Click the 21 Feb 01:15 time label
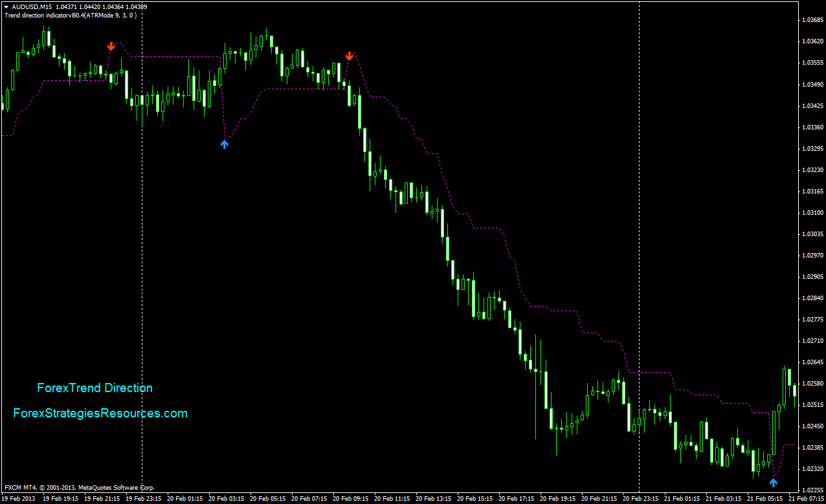The width and height of the screenshot is (826, 504). [682, 499]
